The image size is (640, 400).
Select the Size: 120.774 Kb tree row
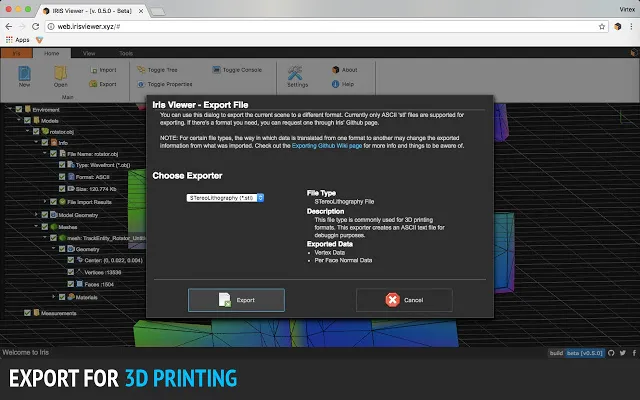[x=96, y=189]
